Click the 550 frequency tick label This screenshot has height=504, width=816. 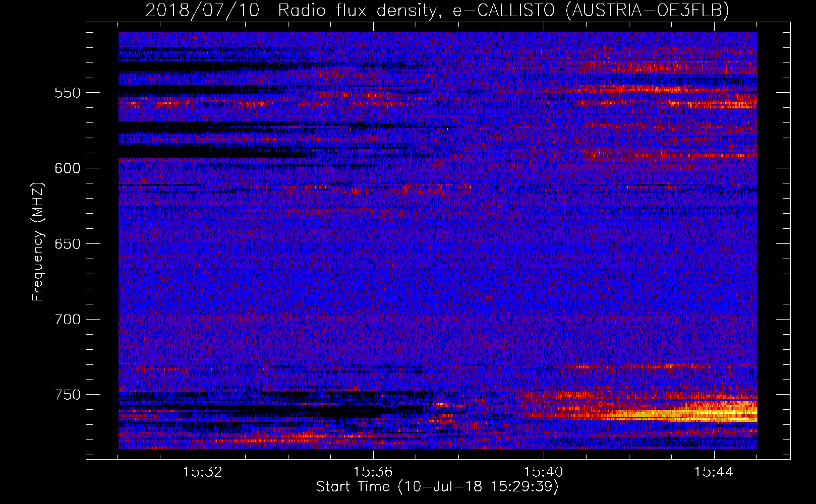tap(68, 93)
